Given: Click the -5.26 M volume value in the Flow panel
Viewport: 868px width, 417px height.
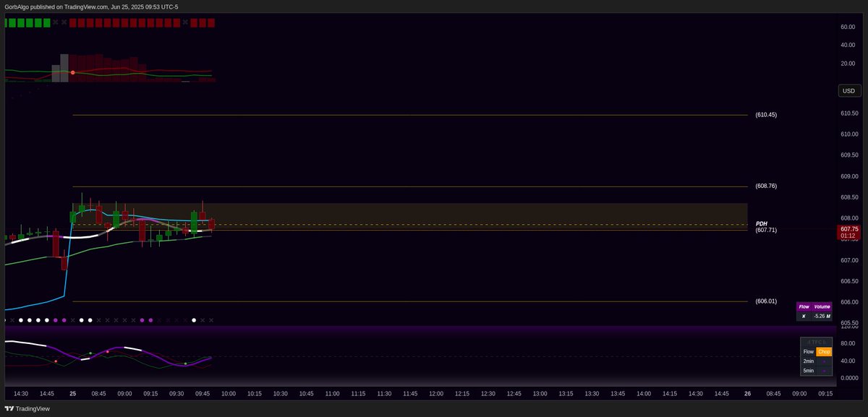Looking at the screenshot, I should click(822, 316).
